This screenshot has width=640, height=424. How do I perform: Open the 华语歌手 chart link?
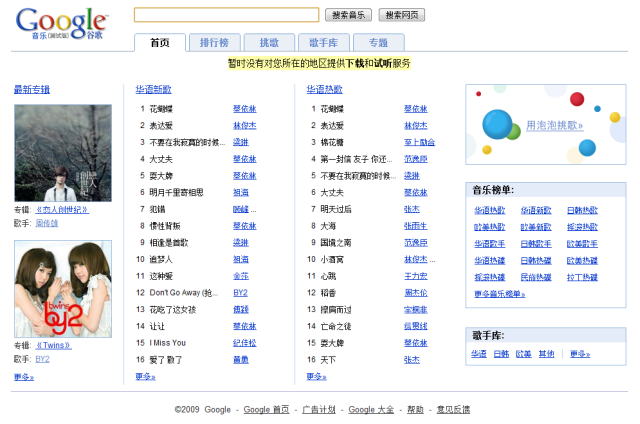(x=489, y=244)
